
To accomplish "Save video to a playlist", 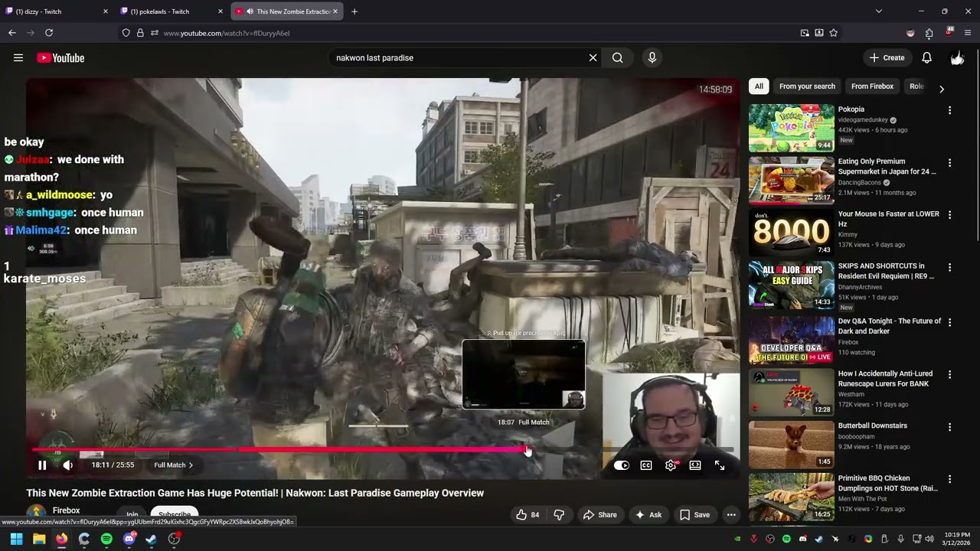I will (694, 514).
